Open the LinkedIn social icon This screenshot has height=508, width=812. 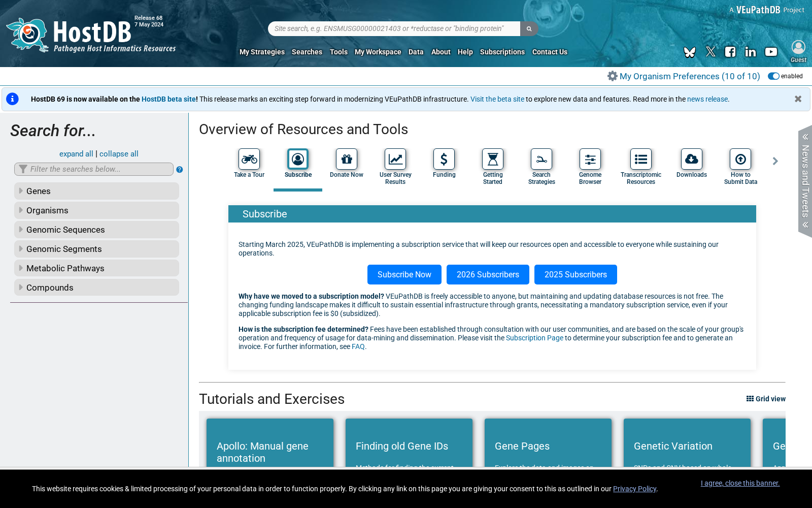[751, 52]
